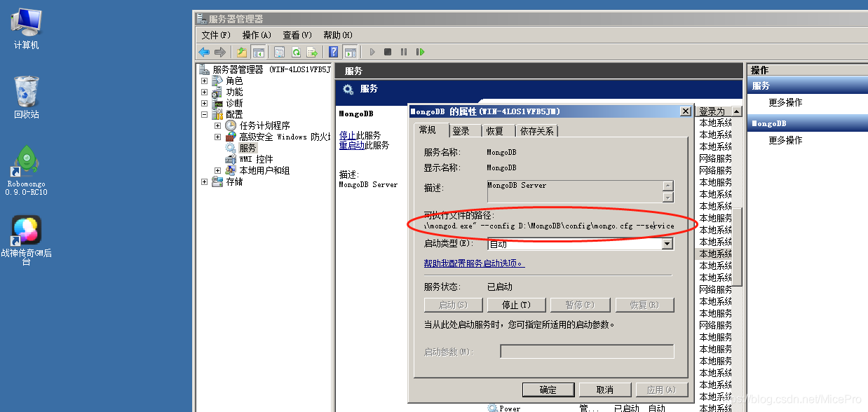Expand the 任务计划程序 tree node
The width and height of the screenshot is (868, 412).
pos(218,125)
